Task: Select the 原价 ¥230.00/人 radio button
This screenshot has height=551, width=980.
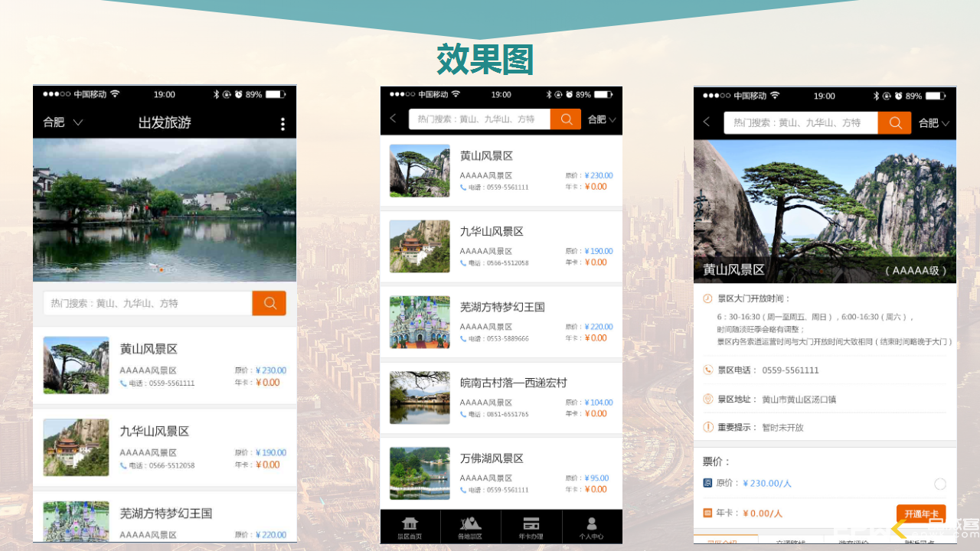Action: [940, 484]
